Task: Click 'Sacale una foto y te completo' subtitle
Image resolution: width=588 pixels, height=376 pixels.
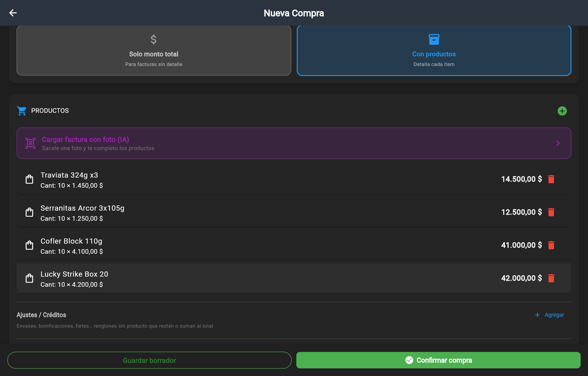Action: pyautogui.click(x=98, y=148)
